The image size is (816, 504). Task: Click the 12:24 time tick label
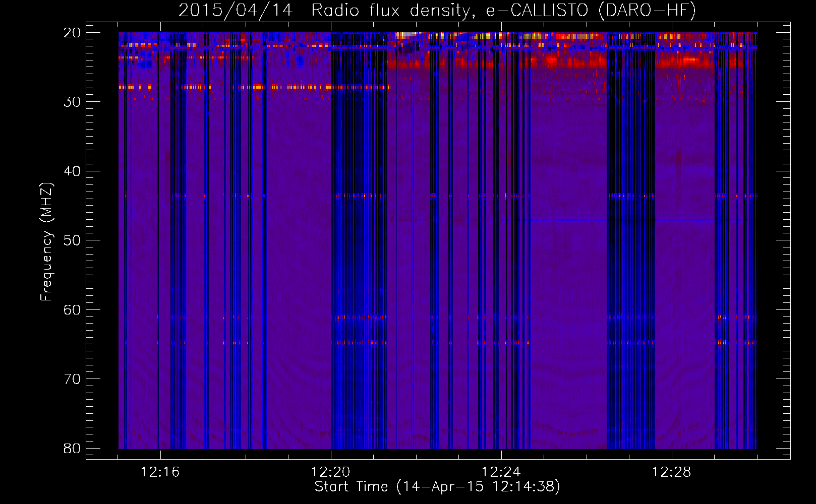pos(501,472)
